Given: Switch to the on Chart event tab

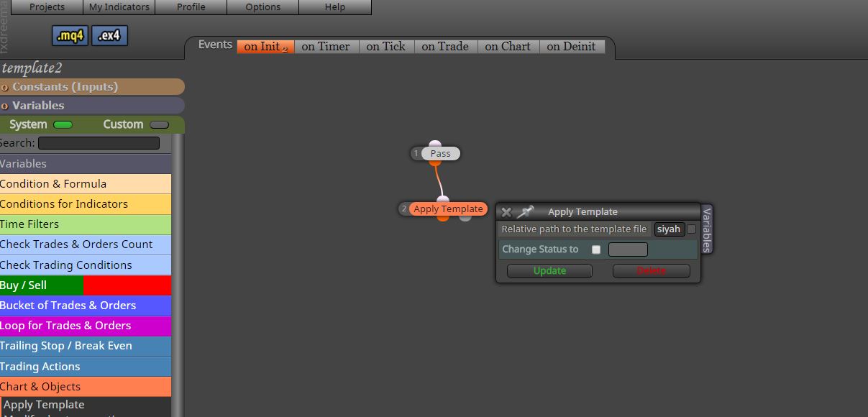Looking at the screenshot, I should pos(508,46).
